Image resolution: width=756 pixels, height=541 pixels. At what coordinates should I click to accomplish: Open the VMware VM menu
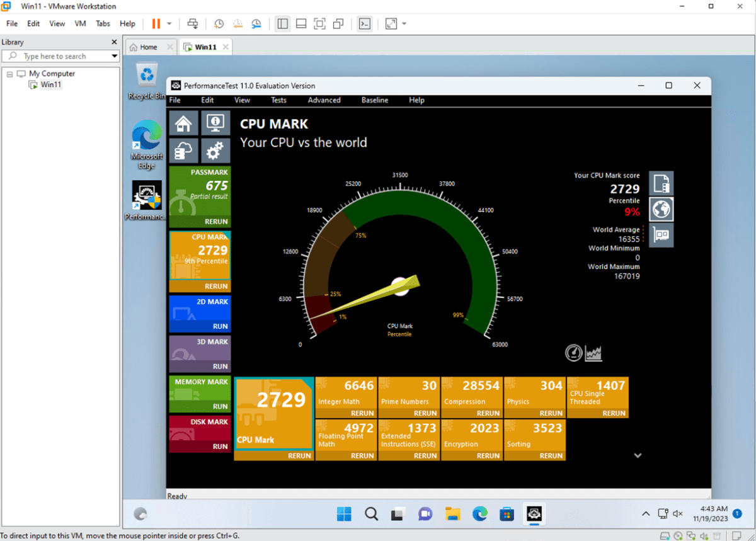pos(80,24)
